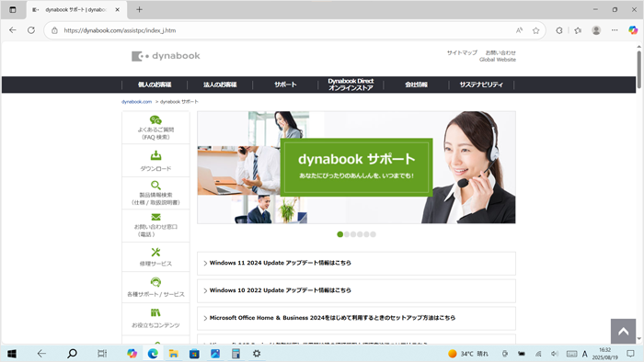This screenshot has height=362, width=644.
Task: Open a new browser tab
Action: pos(139,9)
